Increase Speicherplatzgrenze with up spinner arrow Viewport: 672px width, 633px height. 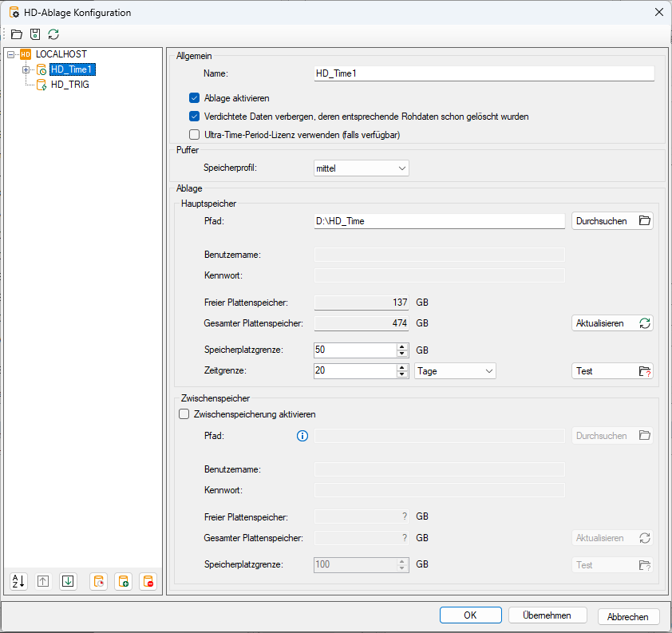click(401, 346)
